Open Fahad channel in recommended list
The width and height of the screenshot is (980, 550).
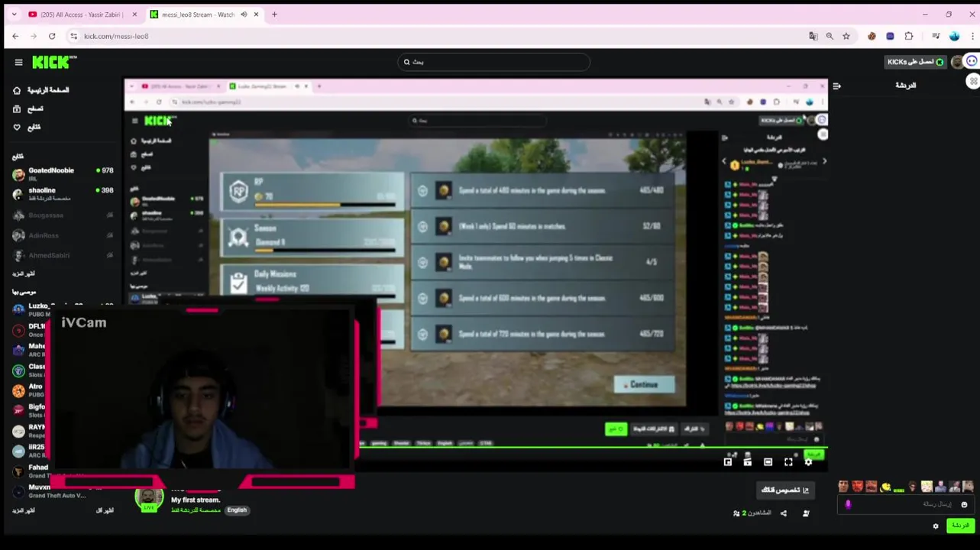pyautogui.click(x=31, y=471)
